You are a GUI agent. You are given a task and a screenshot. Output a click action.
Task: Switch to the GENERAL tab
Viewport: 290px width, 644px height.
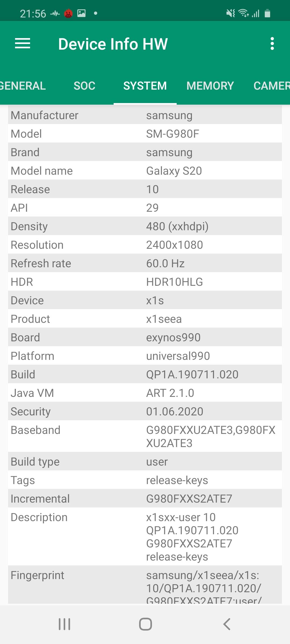[23, 86]
